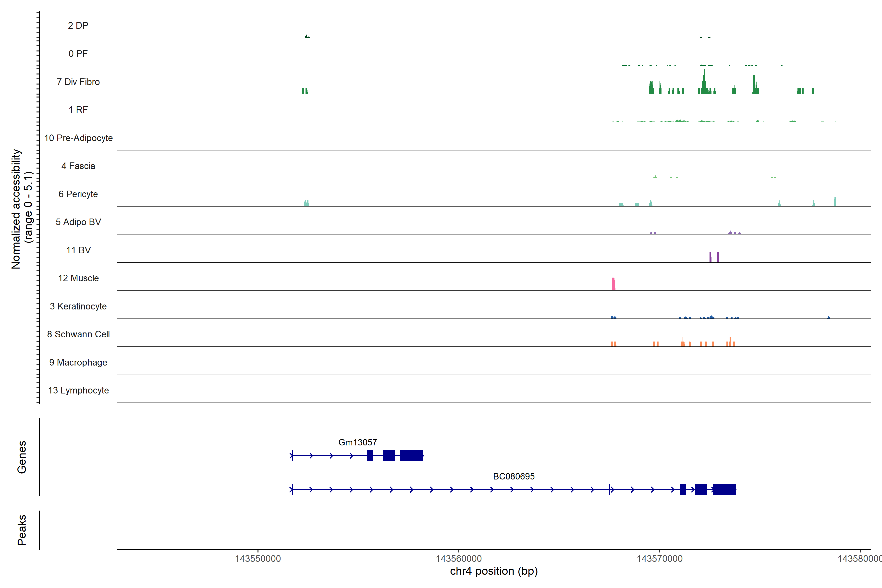Click the chr4 position (bp) axis title

(493, 571)
